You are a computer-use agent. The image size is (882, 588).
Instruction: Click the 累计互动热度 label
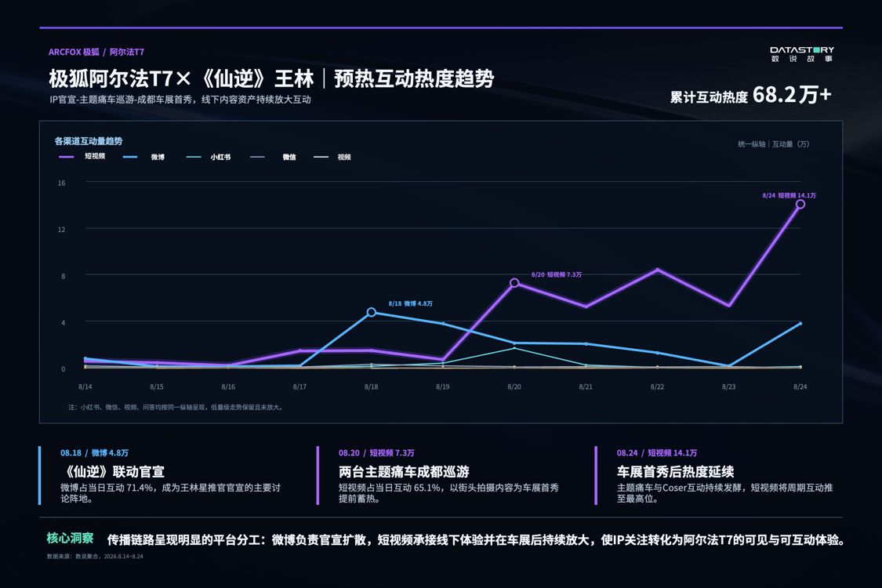click(x=709, y=97)
